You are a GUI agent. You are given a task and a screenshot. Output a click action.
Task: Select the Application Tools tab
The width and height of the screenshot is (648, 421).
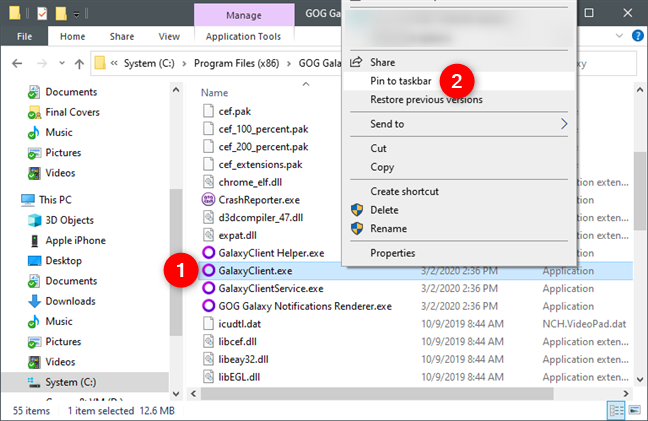point(243,36)
